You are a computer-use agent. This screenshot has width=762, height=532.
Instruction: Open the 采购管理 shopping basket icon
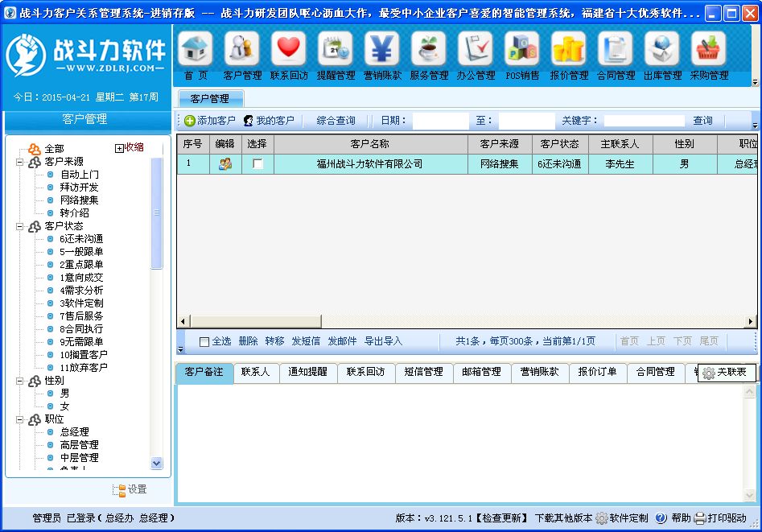(709, 48)
